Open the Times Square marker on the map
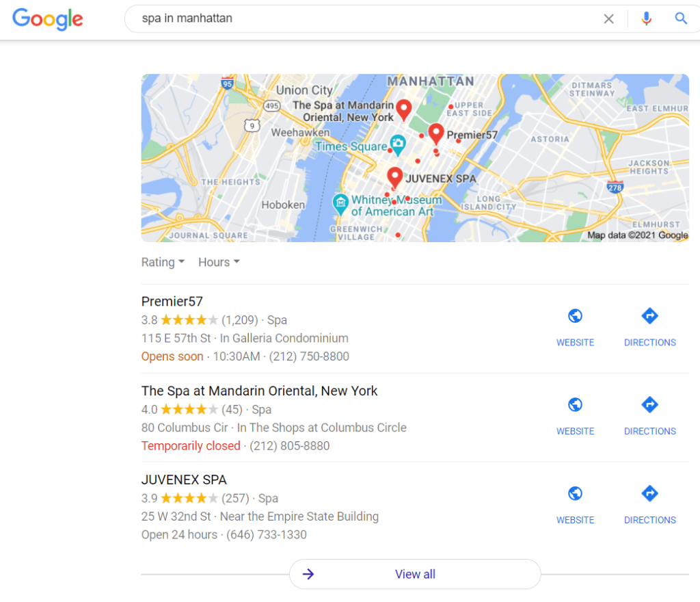 tap(397, 144)
